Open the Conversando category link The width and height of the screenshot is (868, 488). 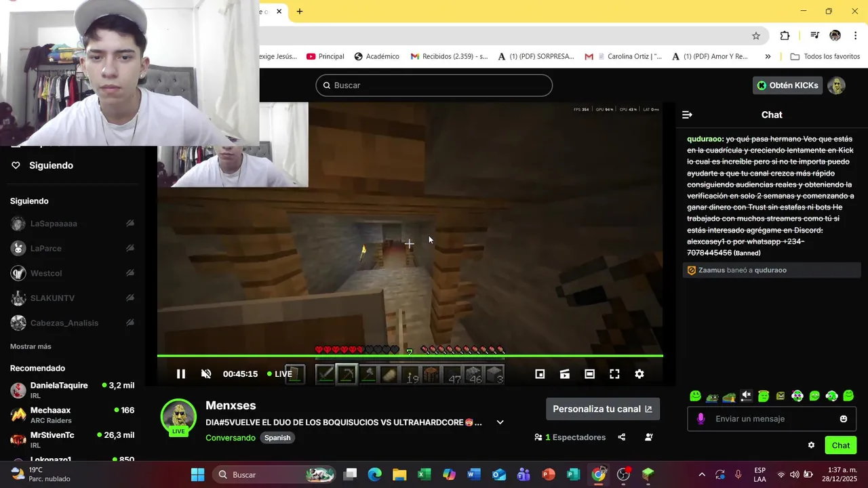[x=231, y=438]
